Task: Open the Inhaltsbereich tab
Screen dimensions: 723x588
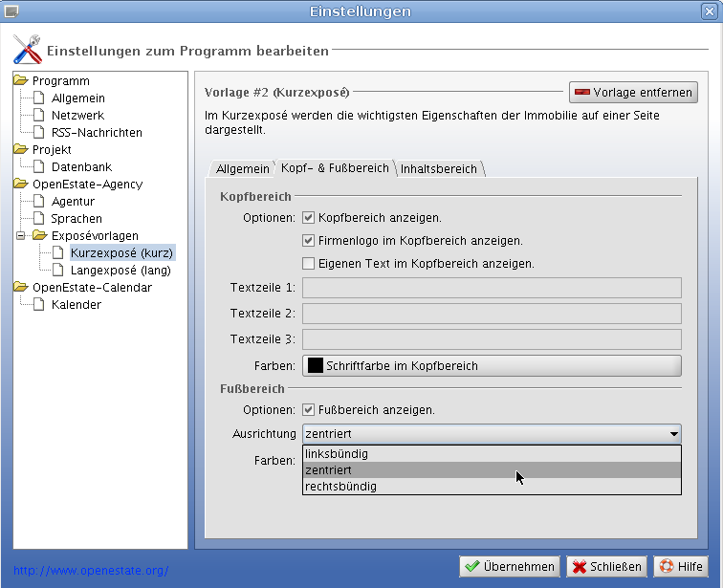Action: (438, 168)
